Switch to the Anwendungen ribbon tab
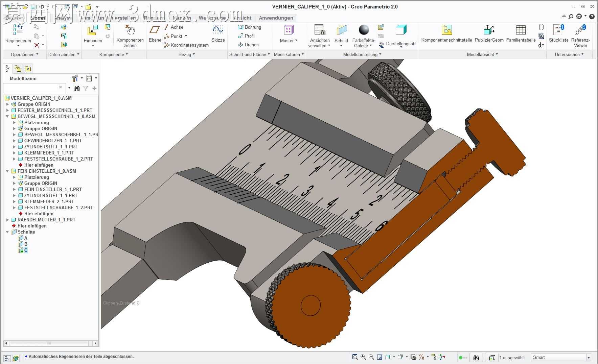The image size is (598, 364). [276, 18]
